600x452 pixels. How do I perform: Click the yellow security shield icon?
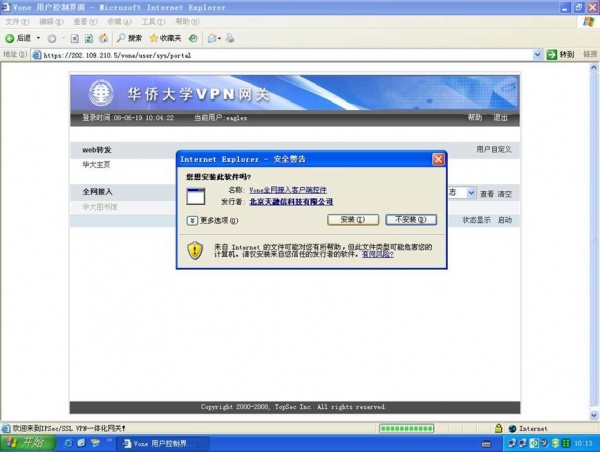(195, 251)
